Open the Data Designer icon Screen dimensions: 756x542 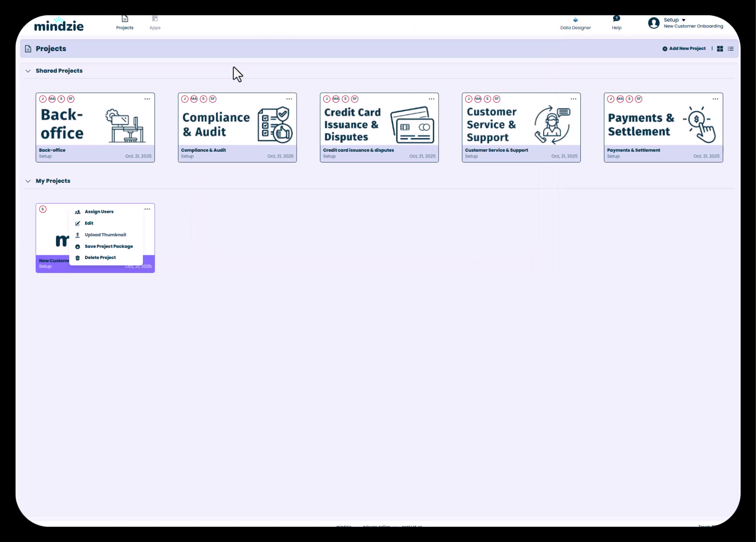point(575,20)
